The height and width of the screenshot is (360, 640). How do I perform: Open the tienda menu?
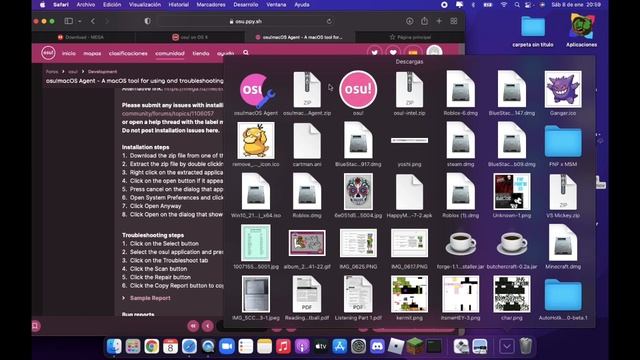pos(201,53)
